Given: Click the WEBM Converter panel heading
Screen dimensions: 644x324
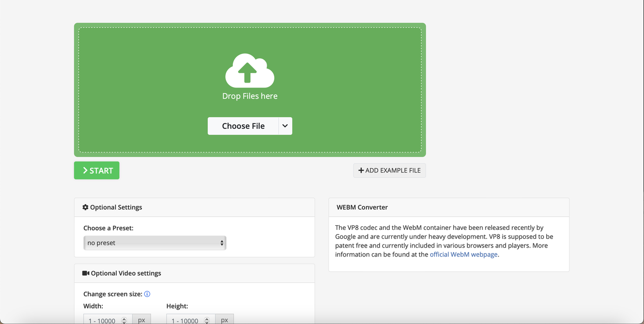Looking at the screenshot, I should (x=362, y=207).
